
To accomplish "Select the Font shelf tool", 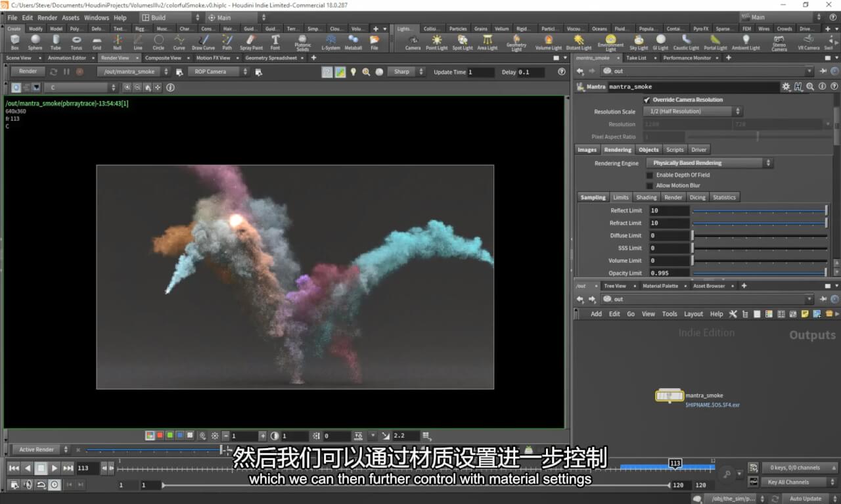I will [275, 43].
